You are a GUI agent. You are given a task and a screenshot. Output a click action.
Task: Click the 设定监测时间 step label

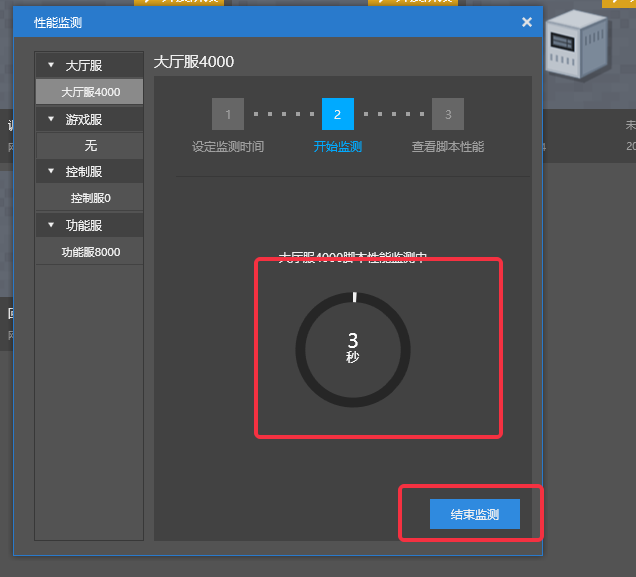[228, 146]
